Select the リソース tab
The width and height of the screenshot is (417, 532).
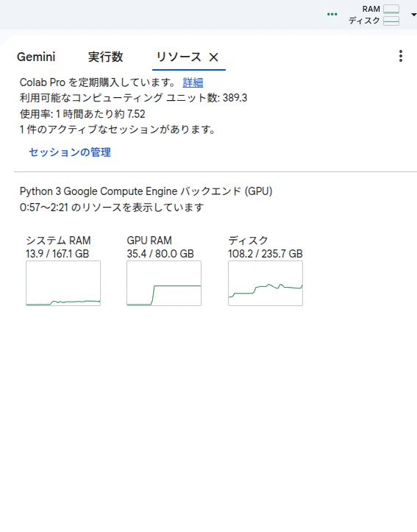tap(179, 57)
